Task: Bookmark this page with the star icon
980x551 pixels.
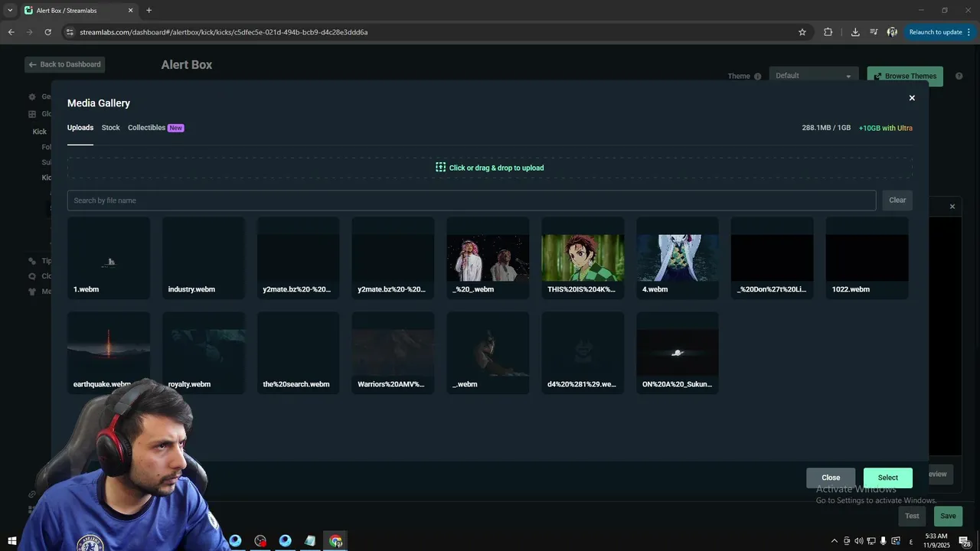Action: pyautogui.click(x=802, y=32)
